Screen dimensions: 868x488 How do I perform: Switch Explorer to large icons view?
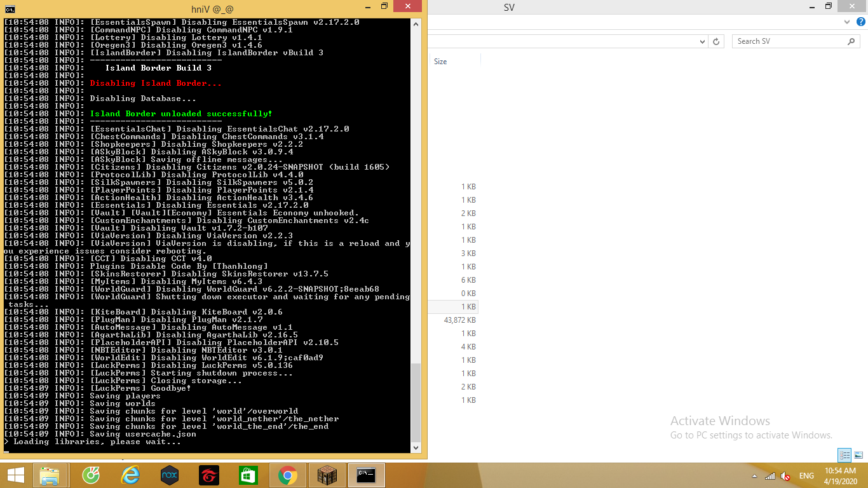click(858, 455)
